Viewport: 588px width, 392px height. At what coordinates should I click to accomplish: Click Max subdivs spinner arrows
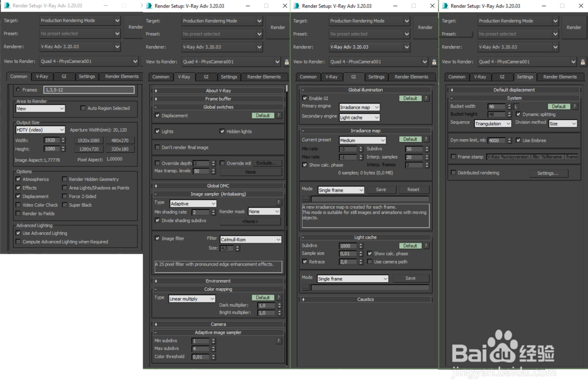click(213, 349)
